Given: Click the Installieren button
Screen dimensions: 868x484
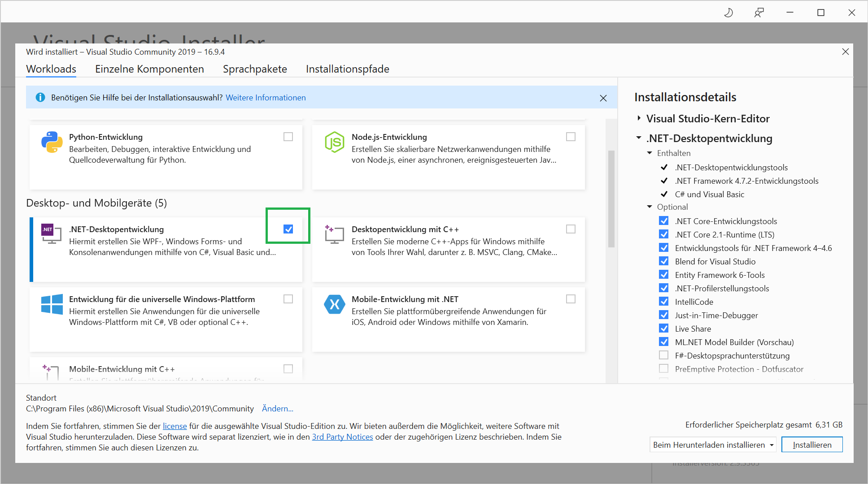Looking at the screenshot, I should point(811,445).
